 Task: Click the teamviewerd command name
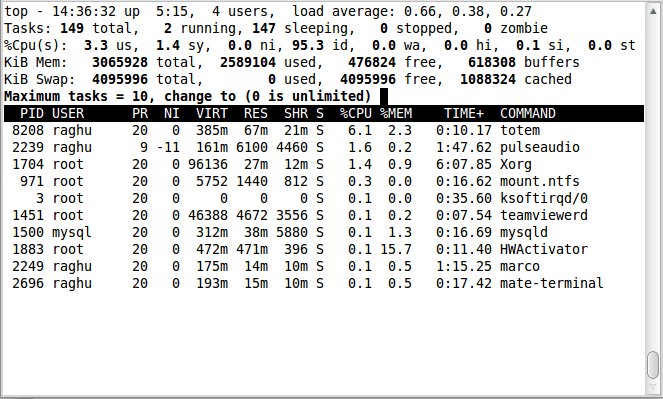pyautogui.click(x=544, y=215)
